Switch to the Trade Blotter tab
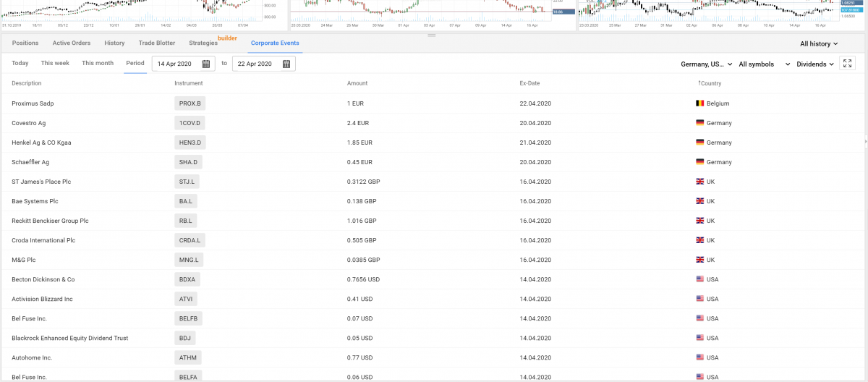 157,43
